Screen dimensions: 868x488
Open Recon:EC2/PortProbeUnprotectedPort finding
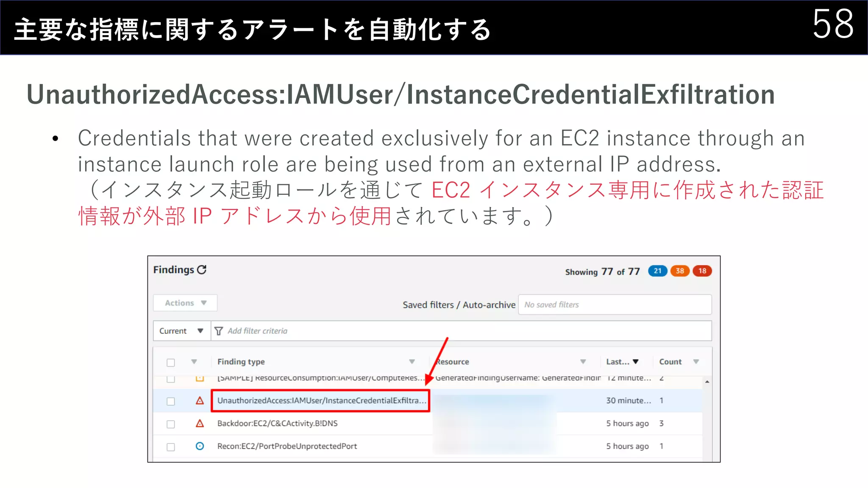(287, 446)
